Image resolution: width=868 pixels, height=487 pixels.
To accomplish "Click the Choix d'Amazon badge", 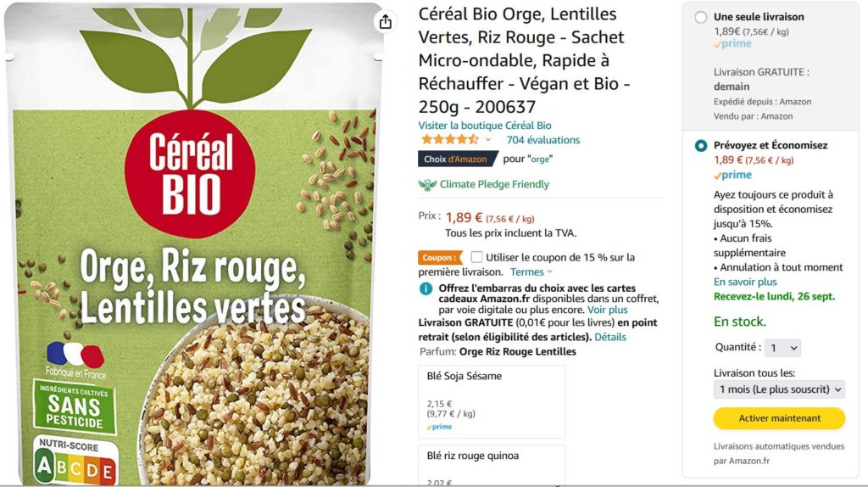I will (457, 159).
